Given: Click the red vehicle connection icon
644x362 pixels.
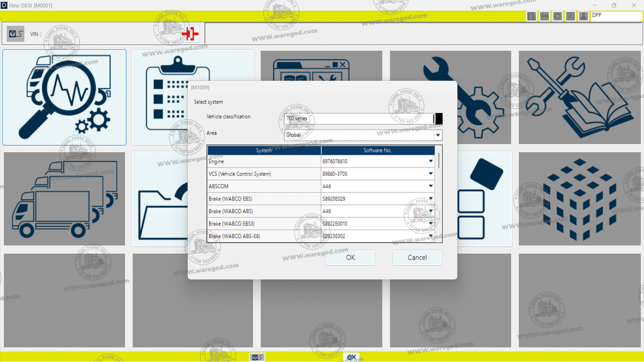Looking at the screenshot, I should [190, 34].
